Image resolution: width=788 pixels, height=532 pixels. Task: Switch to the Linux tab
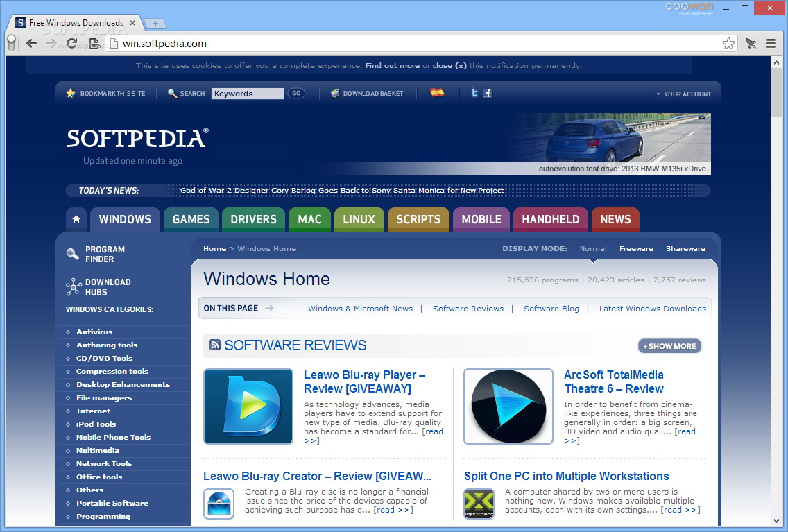coord(359,220)
